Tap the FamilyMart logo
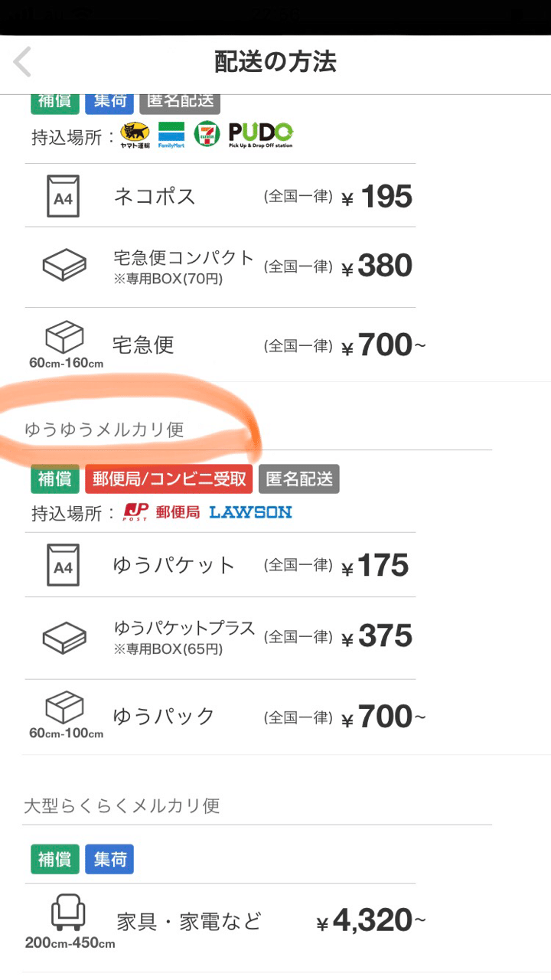 (x=171, y=135)
